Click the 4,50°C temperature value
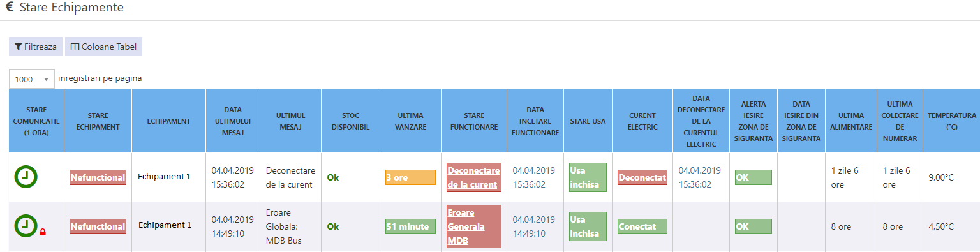Viewport: 980px width, 252px height. (x=941, y=226)
